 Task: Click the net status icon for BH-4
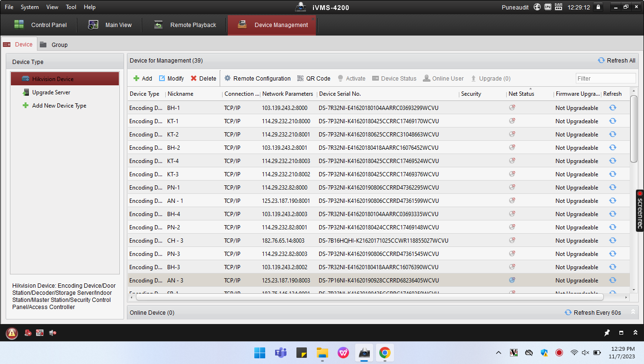pyautogui.click(x=512, y=214)
